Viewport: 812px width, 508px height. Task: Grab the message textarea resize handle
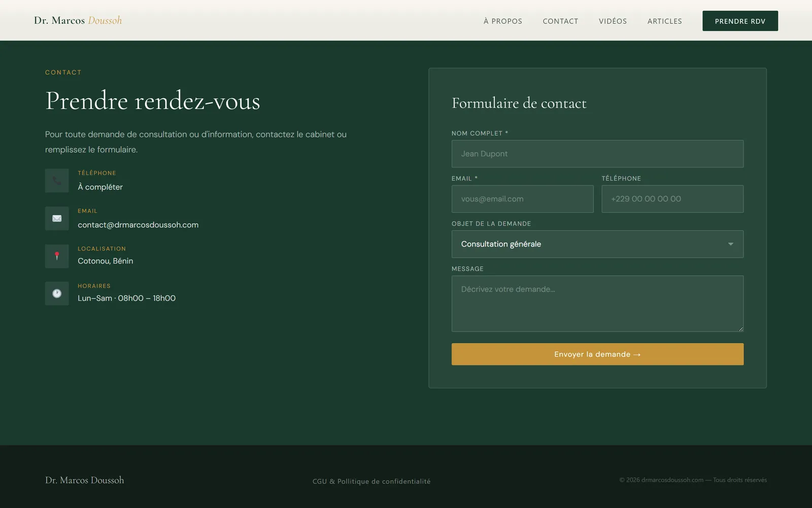740,329
